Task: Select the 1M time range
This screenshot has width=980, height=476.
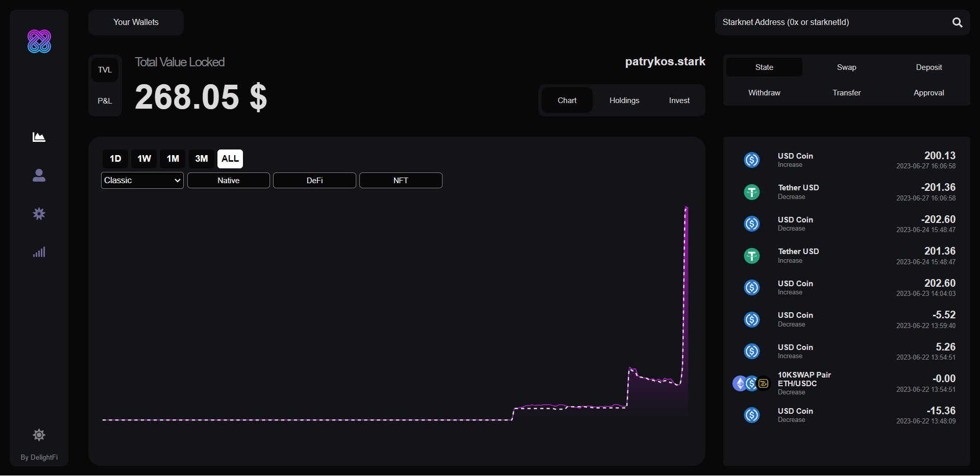Action: pyautogui.click(x=173, y=159)
